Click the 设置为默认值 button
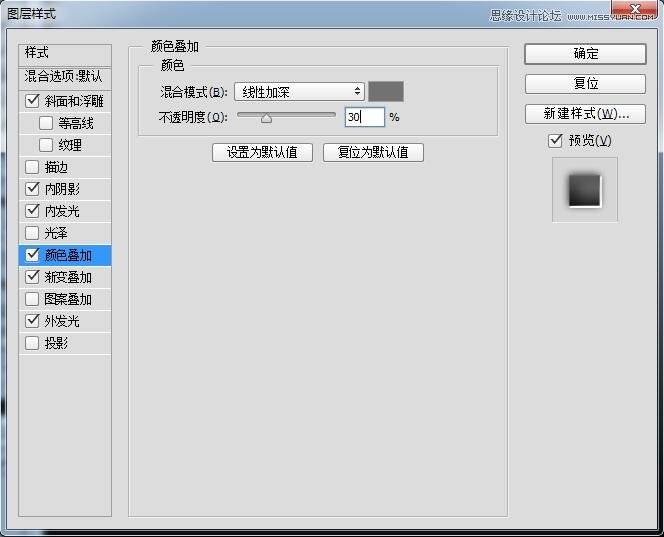Viewport: 664px width, 537px height. click(x=262, y=152)
